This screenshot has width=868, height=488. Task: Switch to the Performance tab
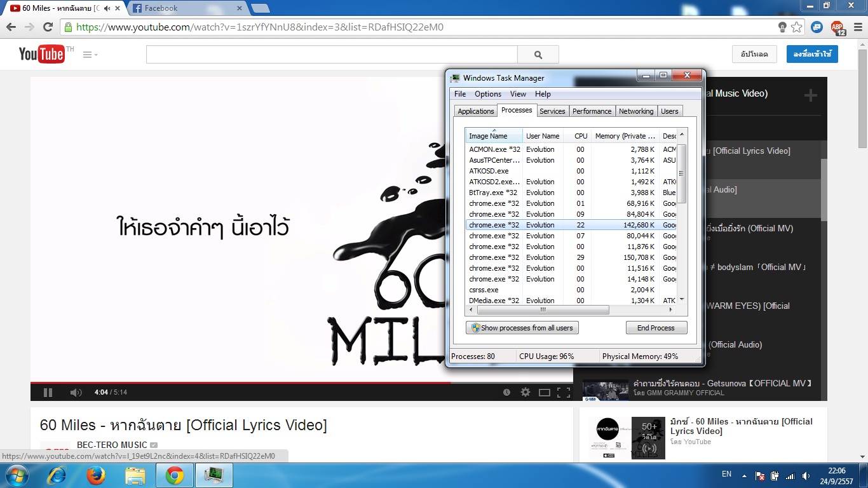pyautogui.click(x=592, y=111)
